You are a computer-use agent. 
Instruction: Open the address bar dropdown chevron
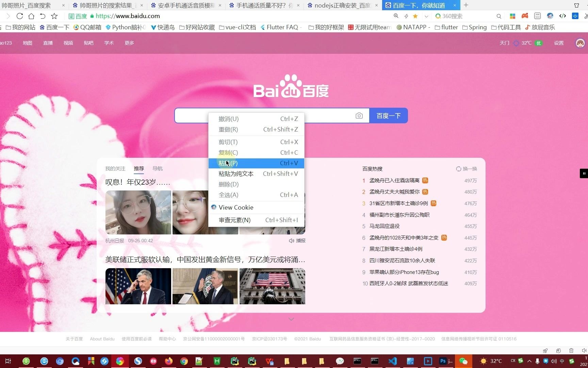click(x=426, y=16)
